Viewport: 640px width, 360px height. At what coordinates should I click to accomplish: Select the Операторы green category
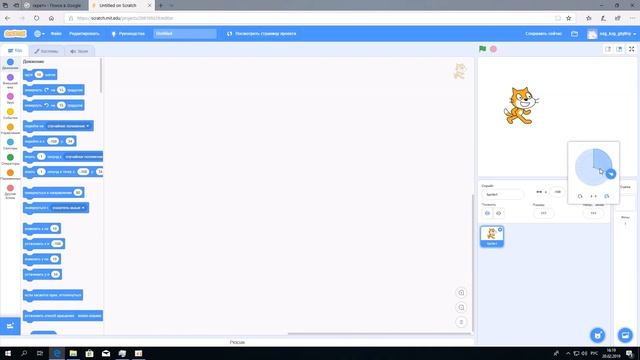coord(10,159)
